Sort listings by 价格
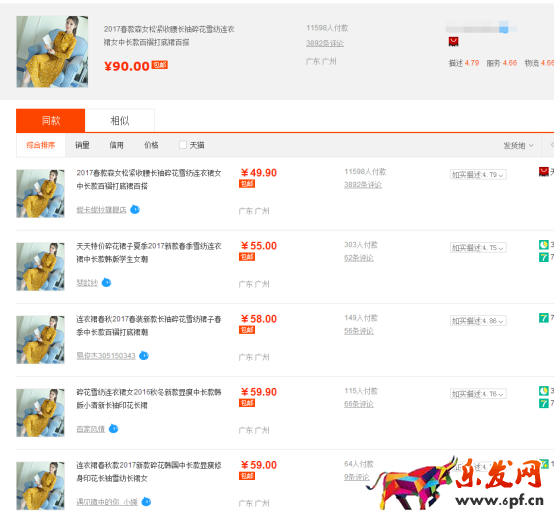 pyautogui.click(x=151, y=145)
